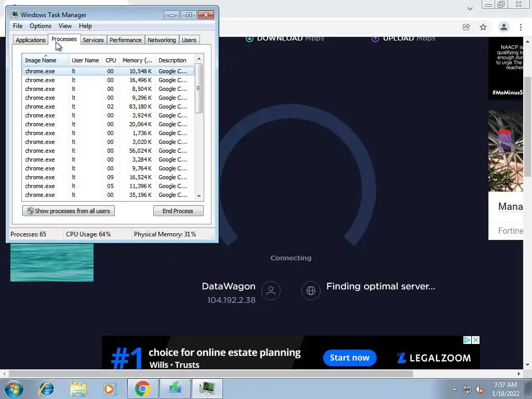Screen dimensions: 532x399
Task: Sort by Memory column header
Action: click(x=137, y=60)
